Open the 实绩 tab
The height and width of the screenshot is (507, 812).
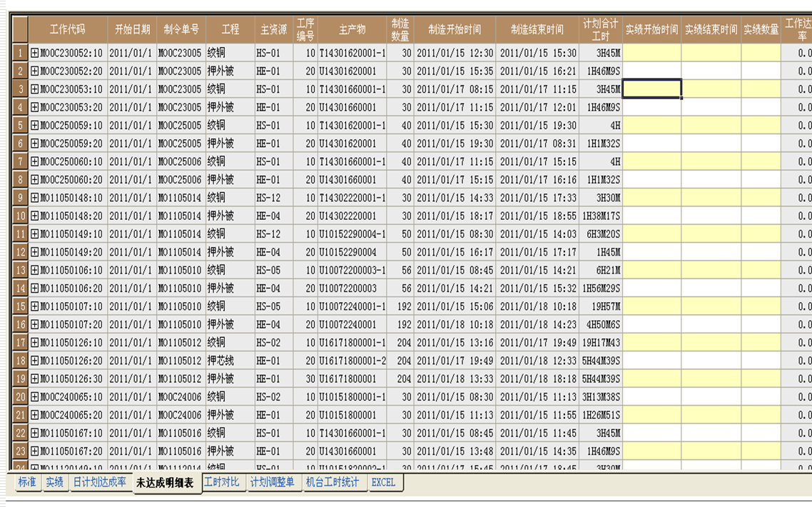[x=54, y=483]
